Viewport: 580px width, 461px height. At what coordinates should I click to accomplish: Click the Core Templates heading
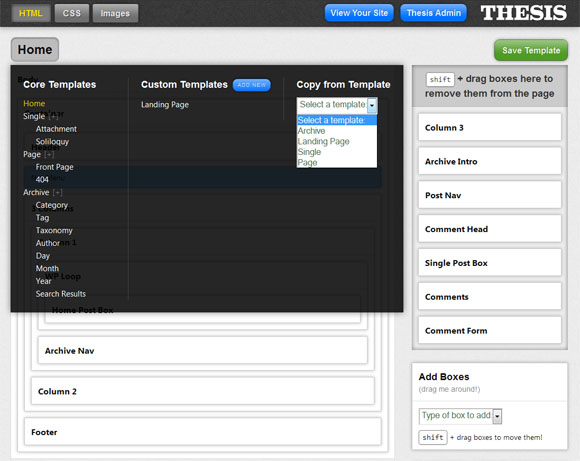60,85
